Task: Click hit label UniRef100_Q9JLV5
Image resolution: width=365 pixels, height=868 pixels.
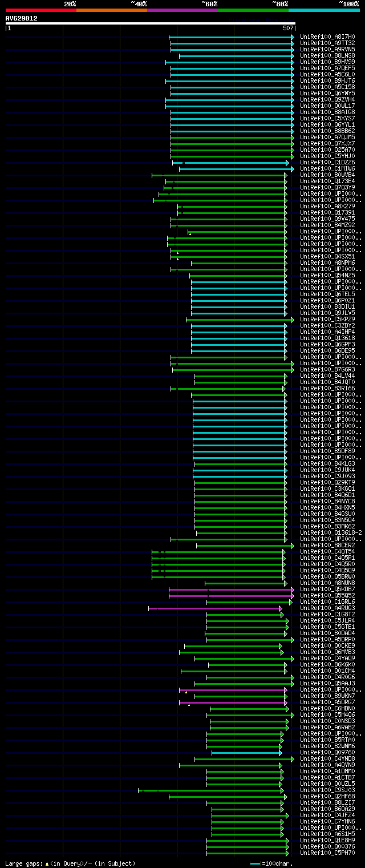Action: (x=327, y=313)
